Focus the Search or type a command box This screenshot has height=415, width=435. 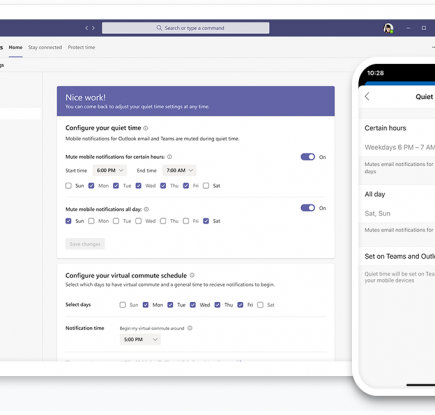coord(186,28)
